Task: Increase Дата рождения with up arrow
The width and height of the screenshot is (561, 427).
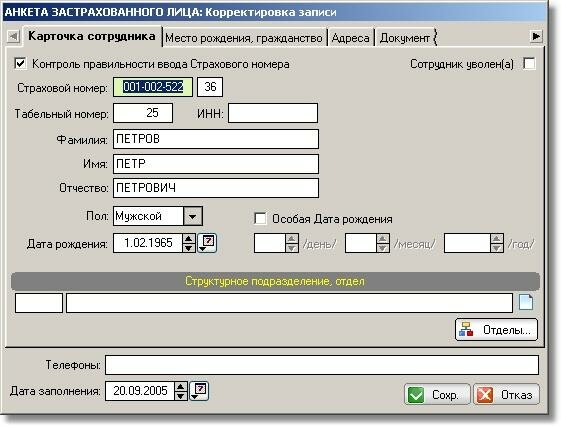Action: tap(189, 238)
